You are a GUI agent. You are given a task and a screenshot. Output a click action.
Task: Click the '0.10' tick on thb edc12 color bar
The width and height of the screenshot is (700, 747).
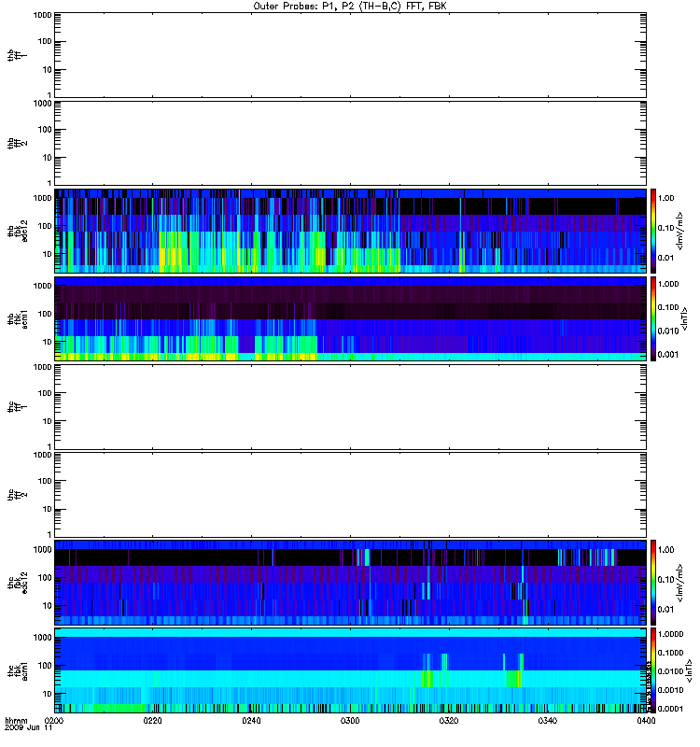[x=665, y=228]
